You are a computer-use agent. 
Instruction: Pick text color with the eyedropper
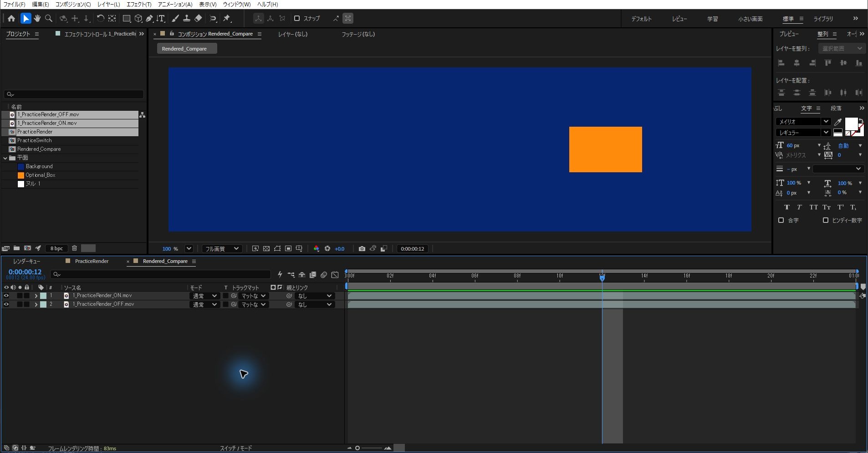(837, 122)
